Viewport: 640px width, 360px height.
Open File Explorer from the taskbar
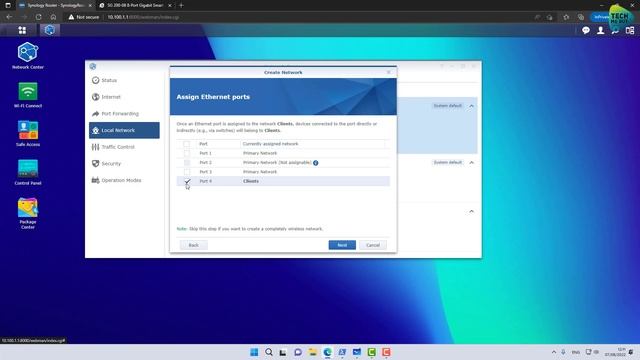pos(313,352)
